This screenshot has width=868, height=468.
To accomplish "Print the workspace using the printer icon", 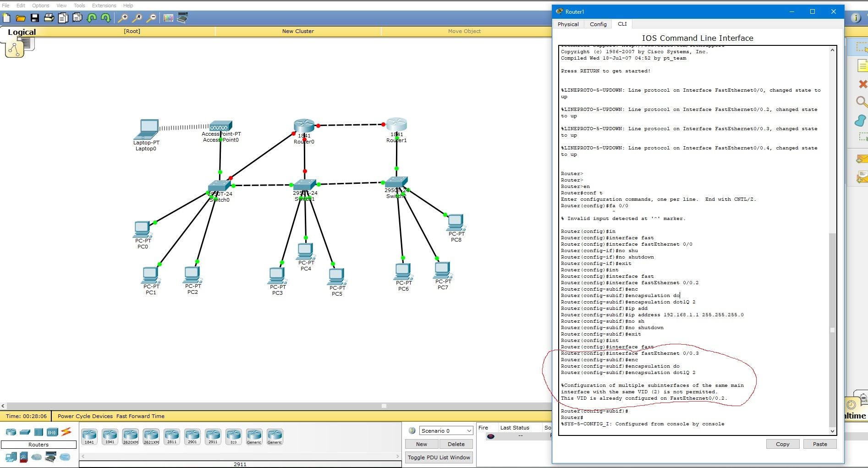I will tap(49, 18).
